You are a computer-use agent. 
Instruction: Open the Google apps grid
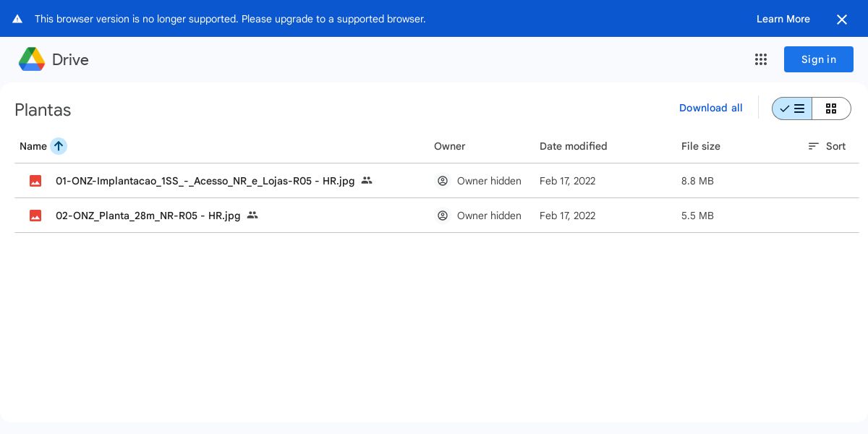760,59
